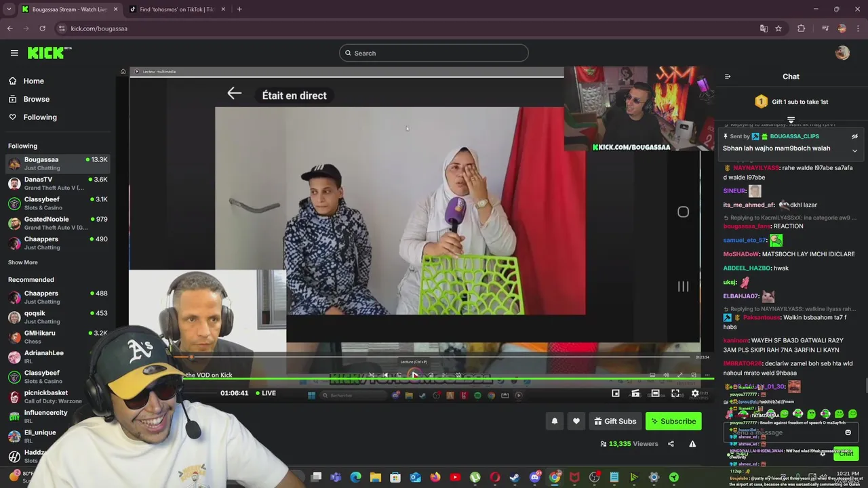Open the user profile avatar menu
The image size is (868, 488).
coord(842,53)
